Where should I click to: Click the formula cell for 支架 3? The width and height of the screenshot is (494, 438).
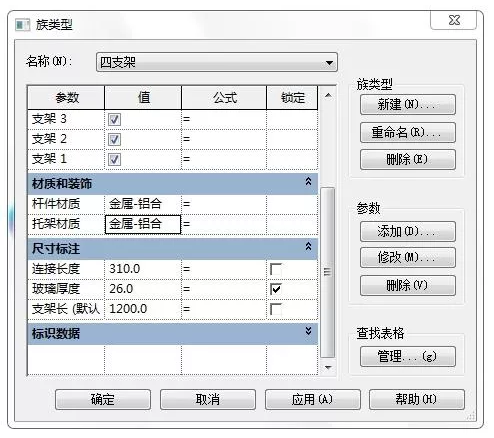click(x=224, y=119)
